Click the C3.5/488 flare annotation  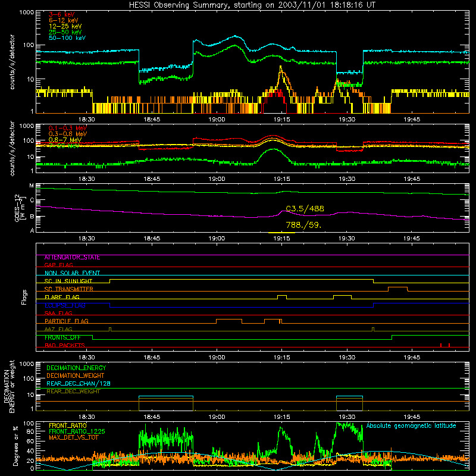pyautogui.click(x=305, y=209)
